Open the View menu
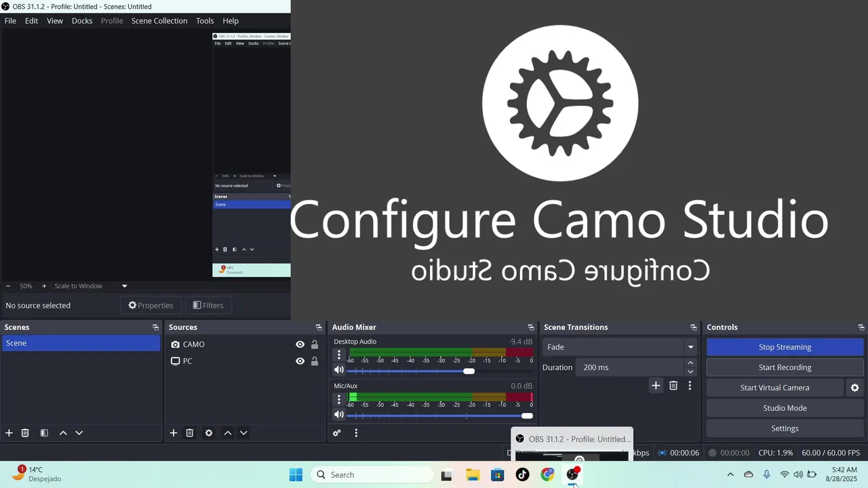Viewport: 868px width, 488px height. (55, 21)
